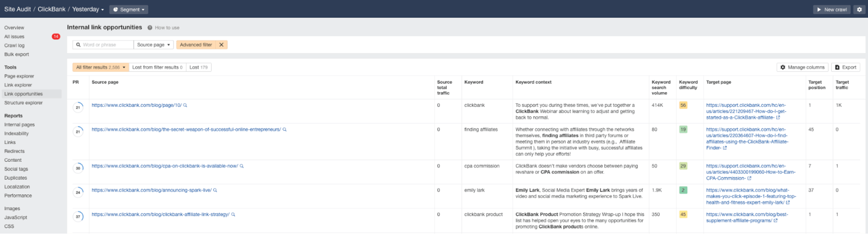Click the How to use help icon
The height and width of the screenshot is (234, 868).
[x=150, y=28]
